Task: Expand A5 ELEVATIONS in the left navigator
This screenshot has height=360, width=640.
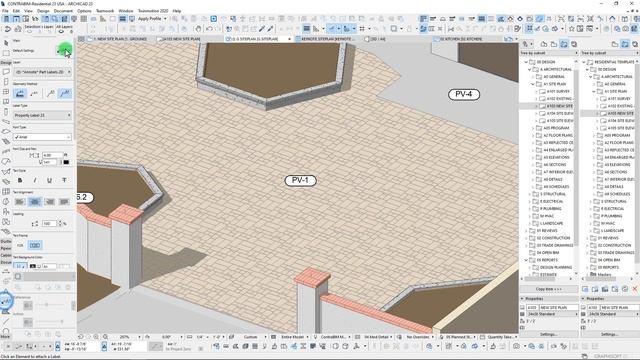Action: click(x=533, y=158)
